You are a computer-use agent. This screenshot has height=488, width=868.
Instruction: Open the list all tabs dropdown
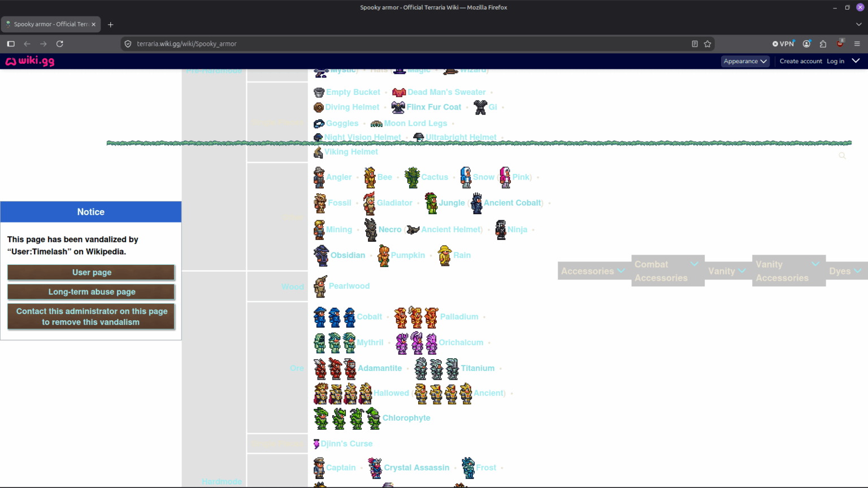coord(858,24)
